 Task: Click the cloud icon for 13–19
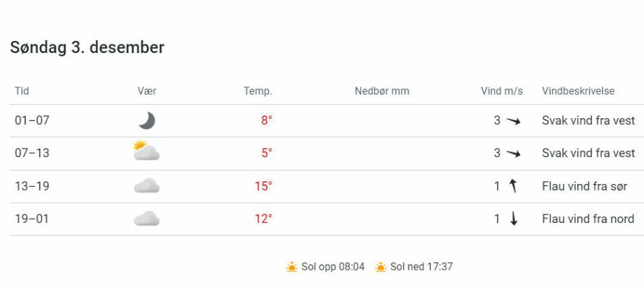[146, 186]
